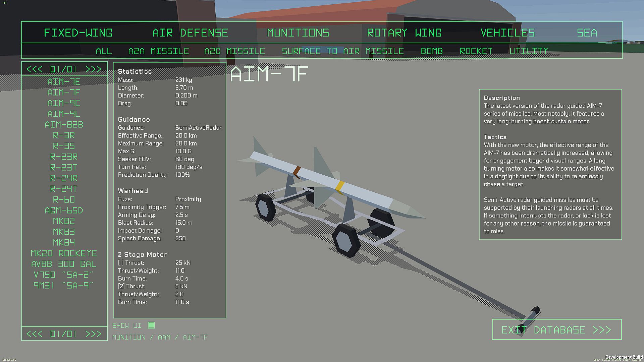Toggle the Show UI checkbox
644x362 pixels.
[151, 325]
